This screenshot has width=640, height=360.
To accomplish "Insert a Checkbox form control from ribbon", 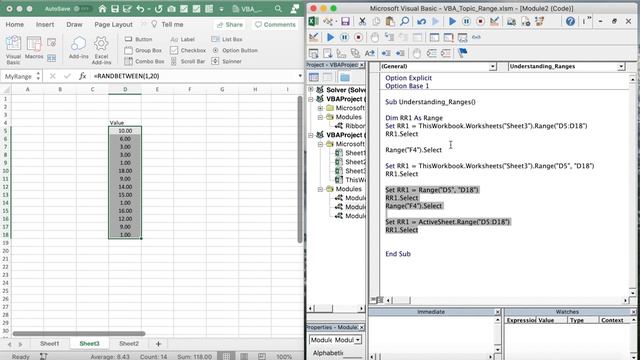I will coord(188,50).
